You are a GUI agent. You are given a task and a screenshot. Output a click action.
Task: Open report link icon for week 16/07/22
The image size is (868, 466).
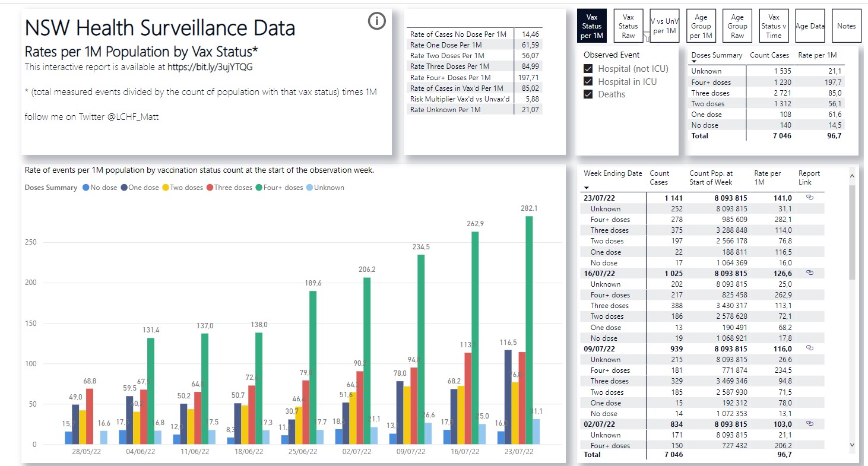tap(809, 273)
